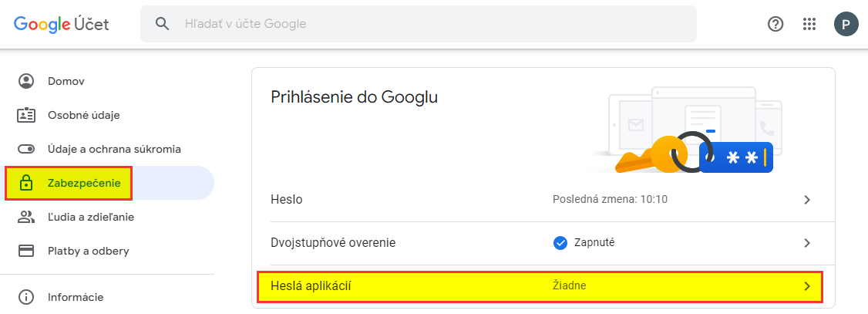Click the Ľudia a zdieľanie people icon
This screenshot has width=868, height=314.
coord(26,217)
